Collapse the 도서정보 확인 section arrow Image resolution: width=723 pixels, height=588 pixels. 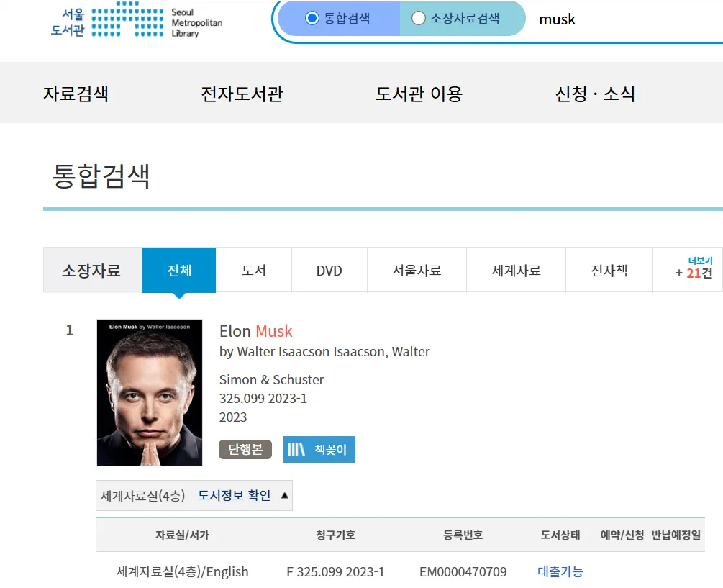284,495
